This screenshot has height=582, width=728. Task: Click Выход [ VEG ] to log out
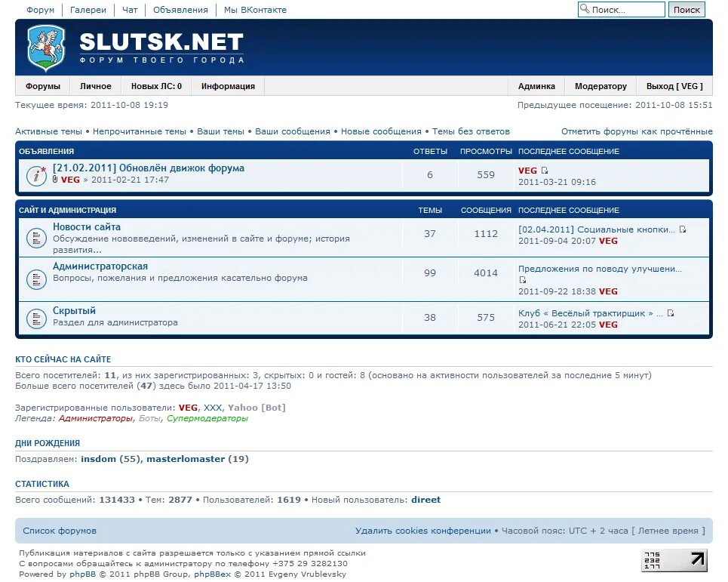click(674, 86)
